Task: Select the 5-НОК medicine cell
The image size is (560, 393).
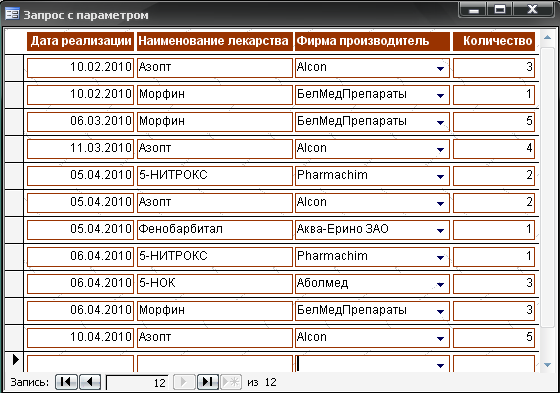Action: (x=215, y=283)
